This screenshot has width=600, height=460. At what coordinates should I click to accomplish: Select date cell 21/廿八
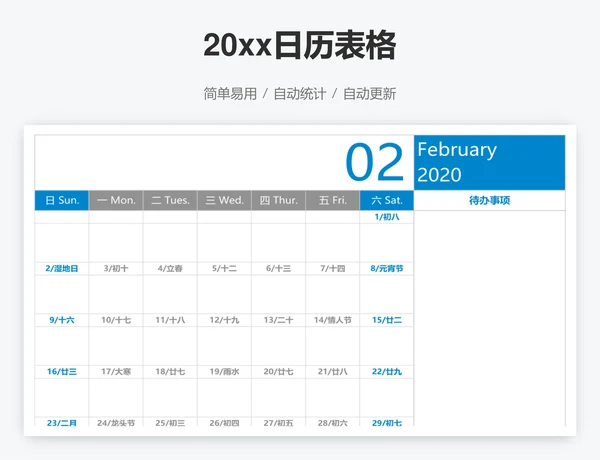tap(333, 372)
